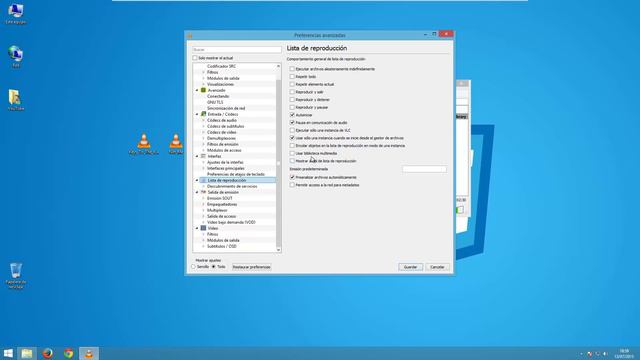The height and width of the screenshot is (360, 640).
Task: Open the Windows Start button
Action: pos(8,353)
